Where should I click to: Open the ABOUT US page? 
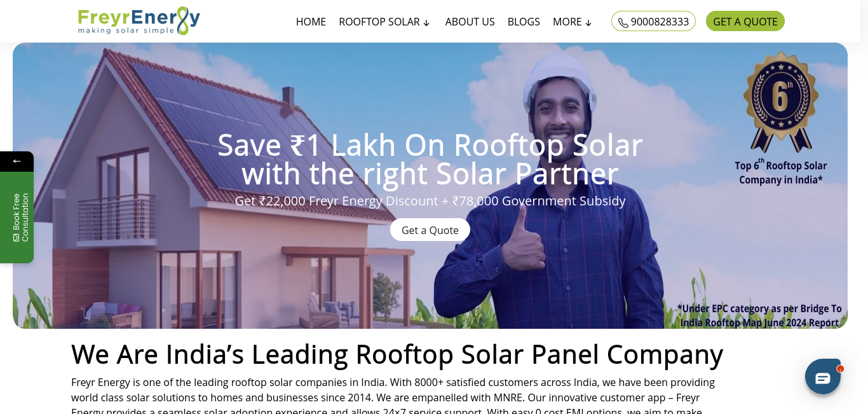coord(470,22)
